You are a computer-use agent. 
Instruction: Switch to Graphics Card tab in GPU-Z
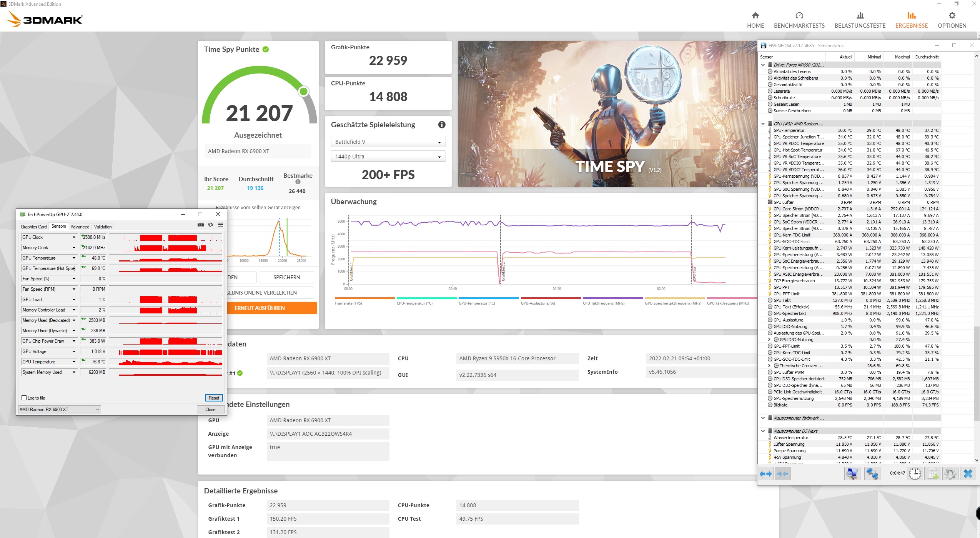[x=34, y=227]
